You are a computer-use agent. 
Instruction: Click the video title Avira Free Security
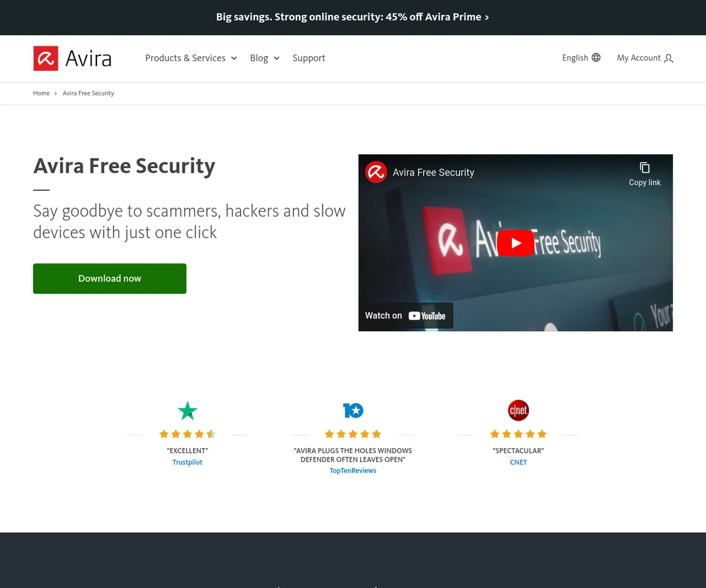click(x=433, y=172)
